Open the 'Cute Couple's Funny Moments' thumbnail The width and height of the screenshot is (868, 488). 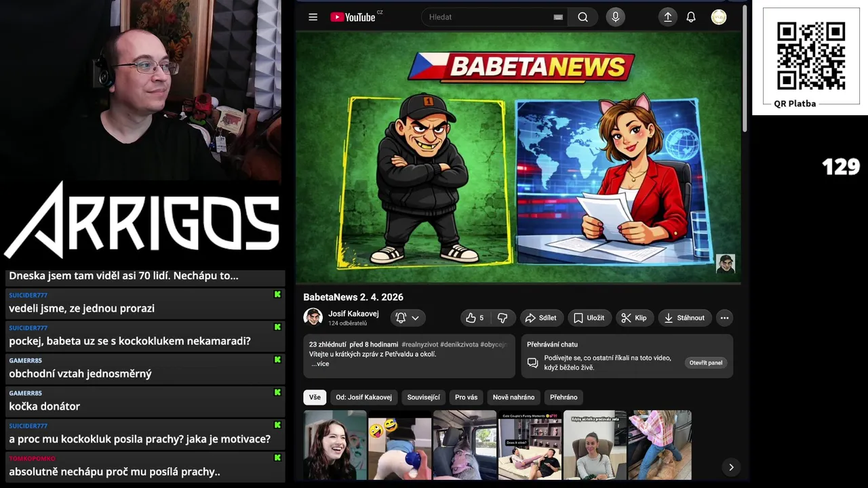(x=530, y=445)
